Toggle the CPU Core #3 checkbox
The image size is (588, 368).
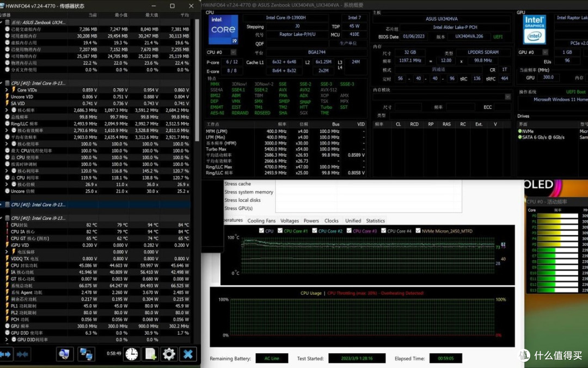pos(349,231)
